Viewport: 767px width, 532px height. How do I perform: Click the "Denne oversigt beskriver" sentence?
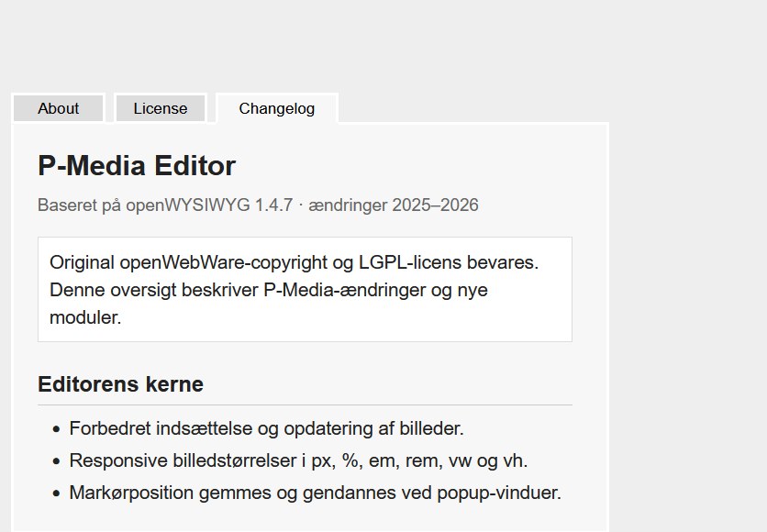pos(154,290)
